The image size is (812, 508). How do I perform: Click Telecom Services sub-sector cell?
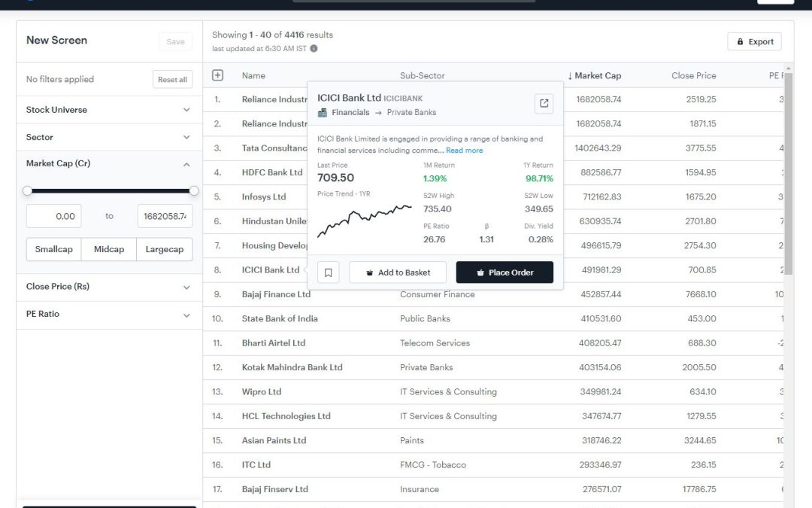coord(435,343)
